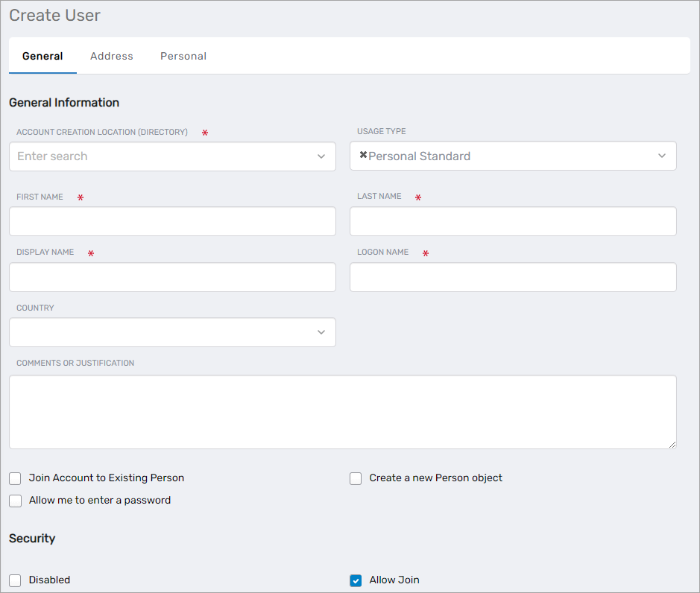Screen dimensions: 700x593
Task: Uncheck the Allow Join checkbox
Action: coord(356,580)
